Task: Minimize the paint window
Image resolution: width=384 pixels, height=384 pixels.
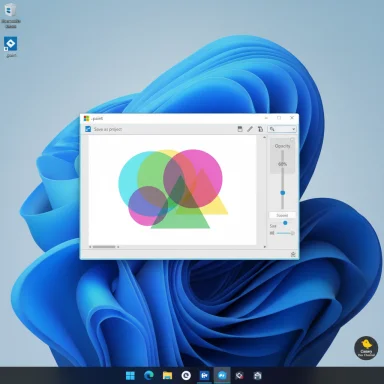Action: 267,118
